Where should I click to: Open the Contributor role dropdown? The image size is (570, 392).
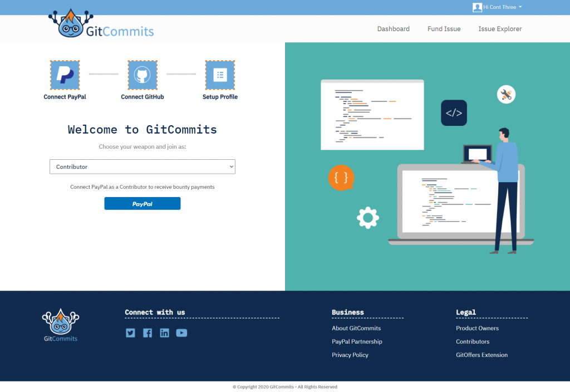coord(142,166)
